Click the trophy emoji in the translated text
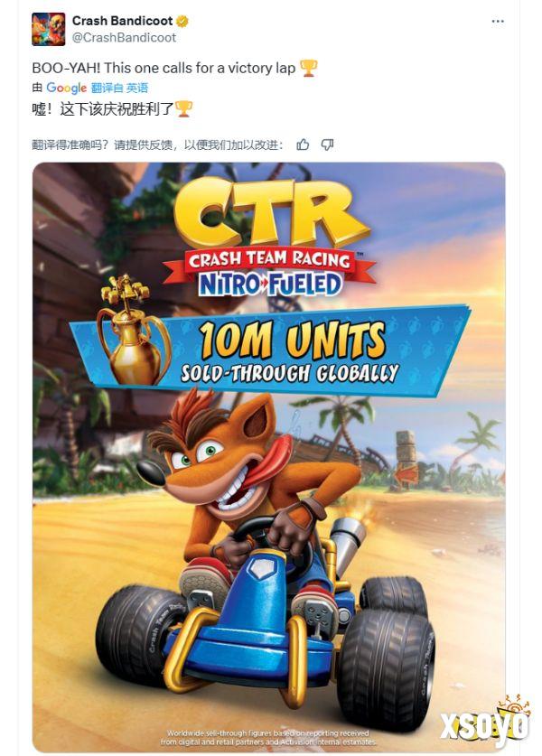 tap(183, 109)
